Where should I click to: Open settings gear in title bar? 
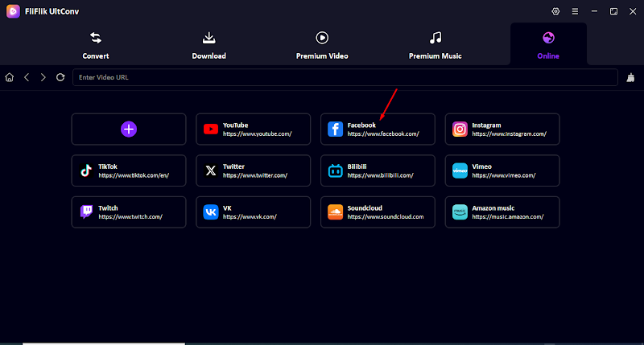pyautogui.click(x=555, y=11)
